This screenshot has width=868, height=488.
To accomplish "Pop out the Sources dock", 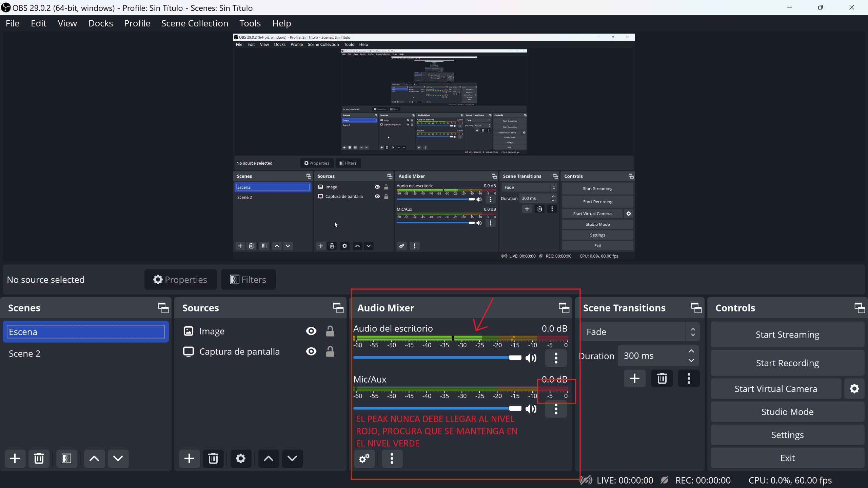I will pyautogui.click(x=338, y=308).
